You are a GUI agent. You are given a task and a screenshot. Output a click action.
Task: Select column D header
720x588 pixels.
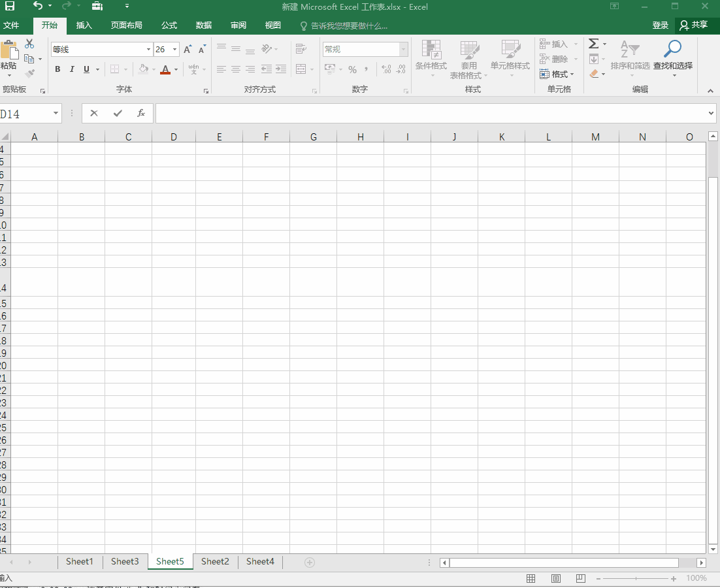(x=174, y=137)
